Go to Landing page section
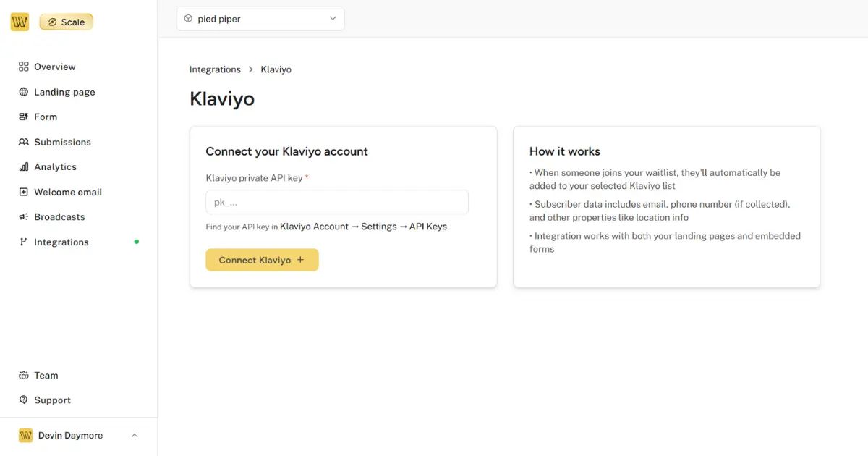 tap(64, 92)
